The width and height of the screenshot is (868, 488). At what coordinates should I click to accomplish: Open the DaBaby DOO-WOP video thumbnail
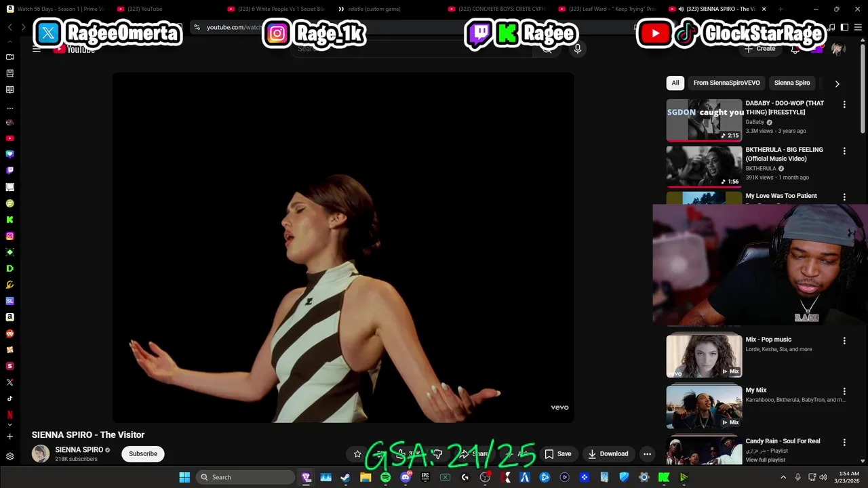[x=704, y=120]
